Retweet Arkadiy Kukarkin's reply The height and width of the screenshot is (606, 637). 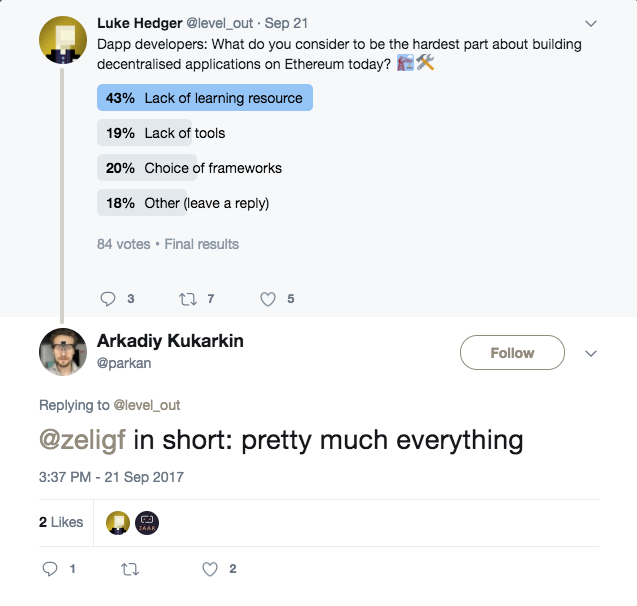(x=130, y=569)
